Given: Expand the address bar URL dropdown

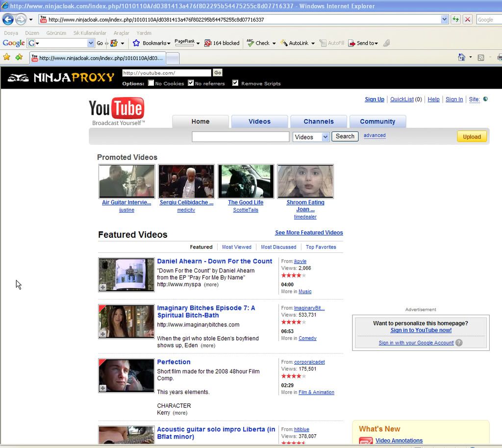Looking at the screenshot, I should click(444, 19).
